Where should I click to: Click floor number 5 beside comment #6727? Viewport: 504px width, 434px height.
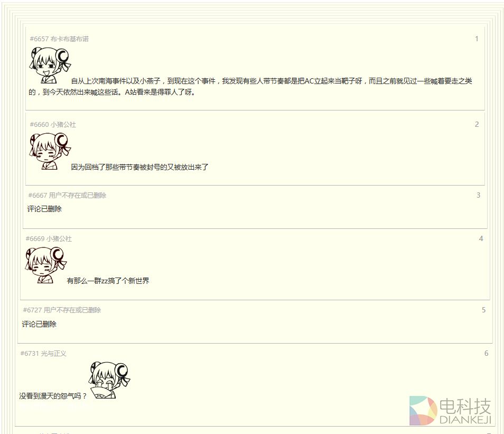point(483,310)
